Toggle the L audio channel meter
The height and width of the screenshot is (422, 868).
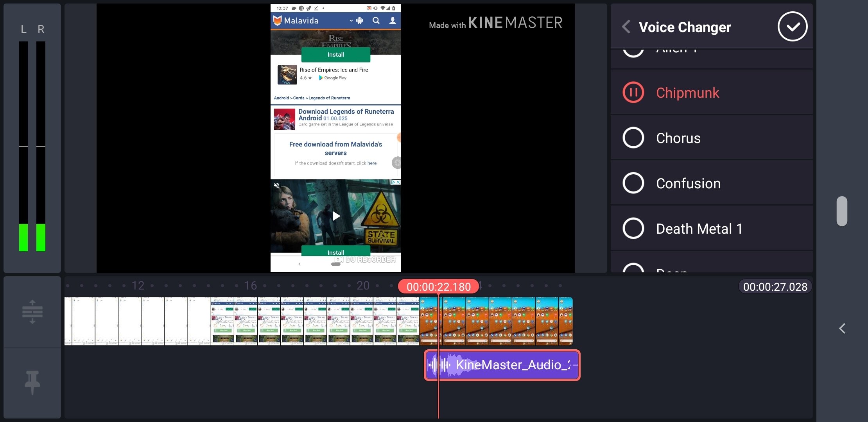coord(23,28)
